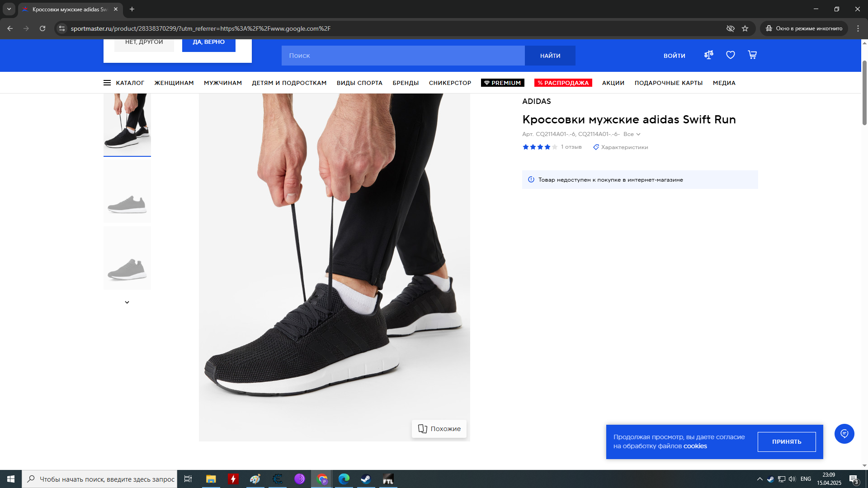
Task: Open the РАСПРОДАЖА sale menu item
Action: [x=563, y=83]
